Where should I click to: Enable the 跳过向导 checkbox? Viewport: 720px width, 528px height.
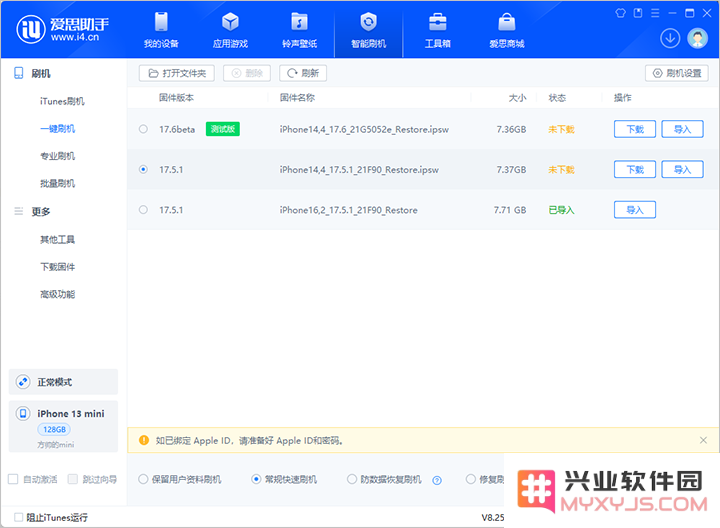pos(73,479)
